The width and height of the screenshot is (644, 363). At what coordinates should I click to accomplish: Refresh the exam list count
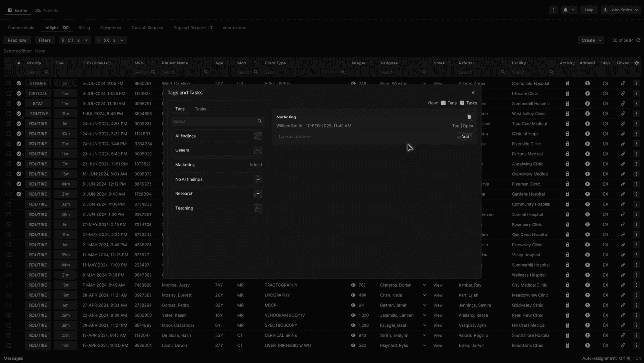(x=638, y=40)
